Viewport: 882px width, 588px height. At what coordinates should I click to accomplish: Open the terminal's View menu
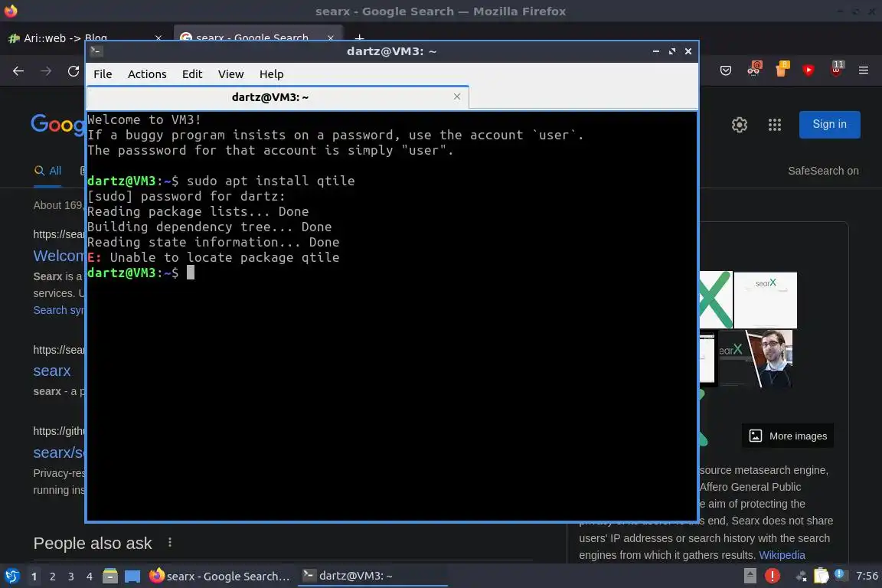click(x=230, y=74)
